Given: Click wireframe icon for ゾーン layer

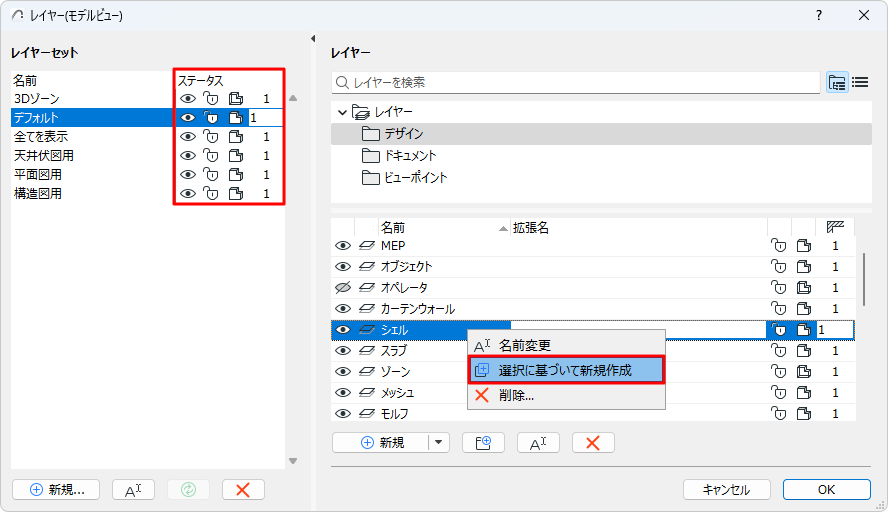Looking at the screenshot, I should (x=804, y=372).
